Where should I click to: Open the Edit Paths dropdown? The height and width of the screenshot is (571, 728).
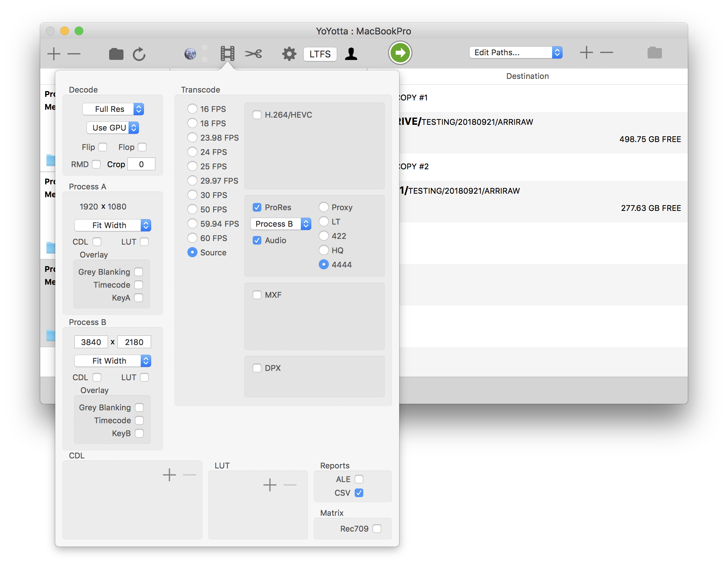pyautogui.click(x=515, y=52)
